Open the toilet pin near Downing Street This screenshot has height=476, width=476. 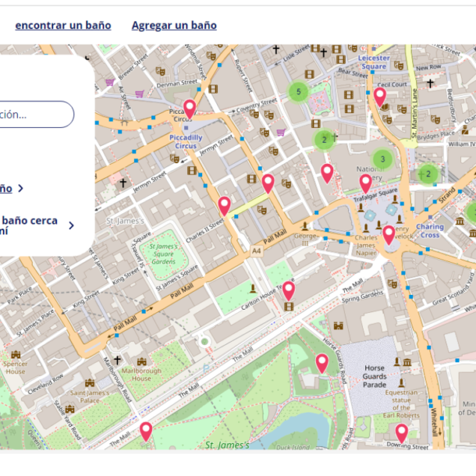click(x=401, y=433)
